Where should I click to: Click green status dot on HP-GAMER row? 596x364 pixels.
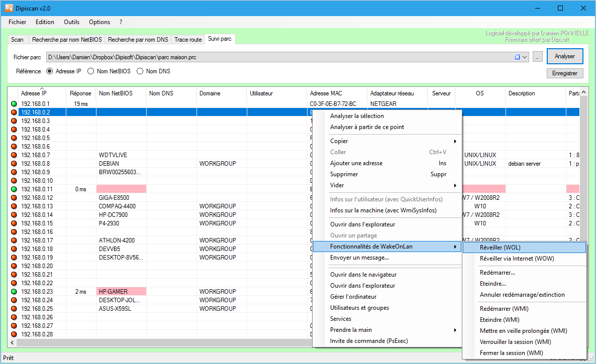(x=14, y=292)
